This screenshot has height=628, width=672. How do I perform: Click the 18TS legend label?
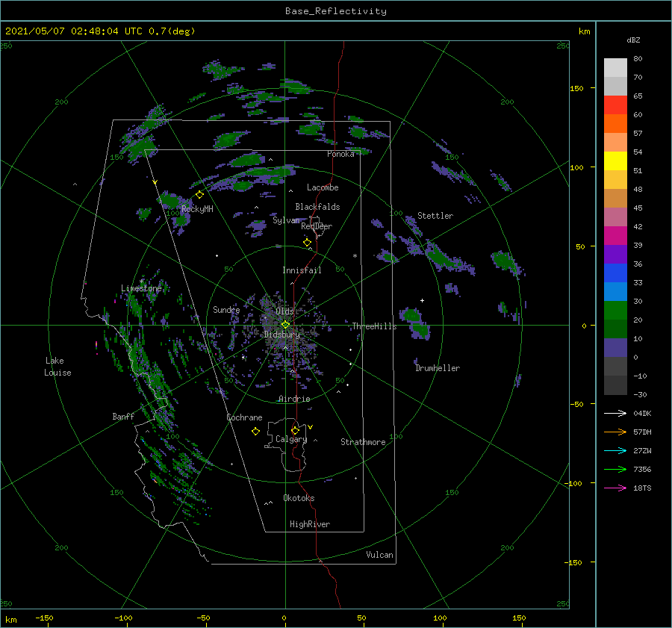pyautogui.click(x=642, y=488)
